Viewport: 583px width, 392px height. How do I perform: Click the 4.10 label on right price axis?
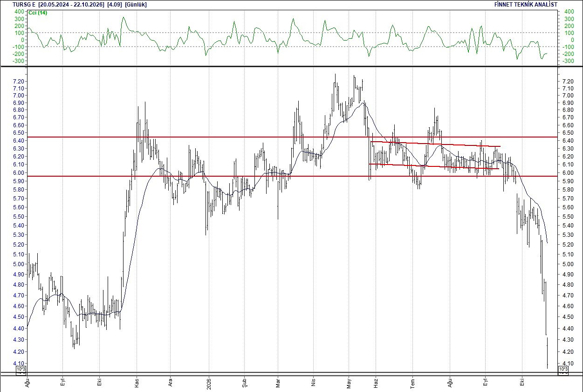[x=568, y=364]
